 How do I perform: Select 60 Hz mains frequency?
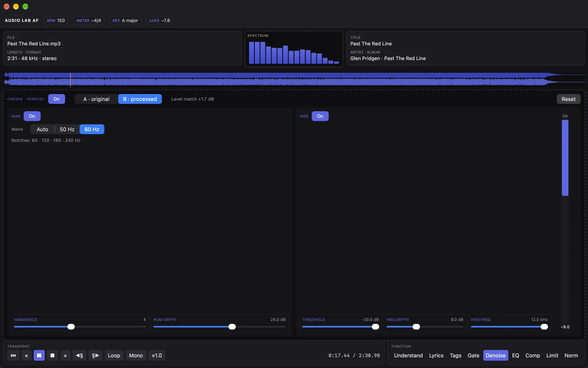(x=92, y=129)
